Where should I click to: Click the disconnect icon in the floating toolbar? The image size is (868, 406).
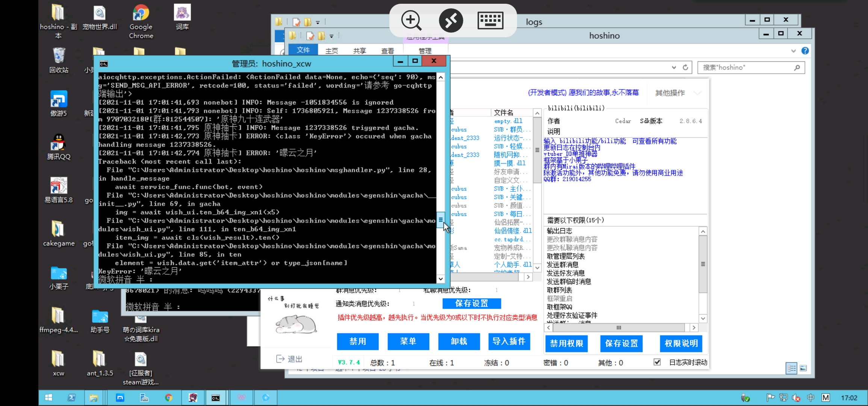coord(451,20)
